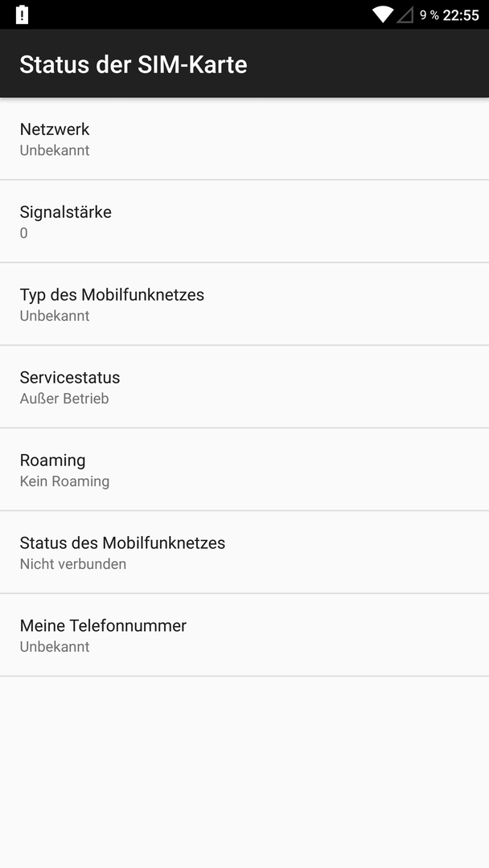Tap the empty mobile signal icon
The width and height of the screenshot is (489, 868).
click(x=405, y=15)
